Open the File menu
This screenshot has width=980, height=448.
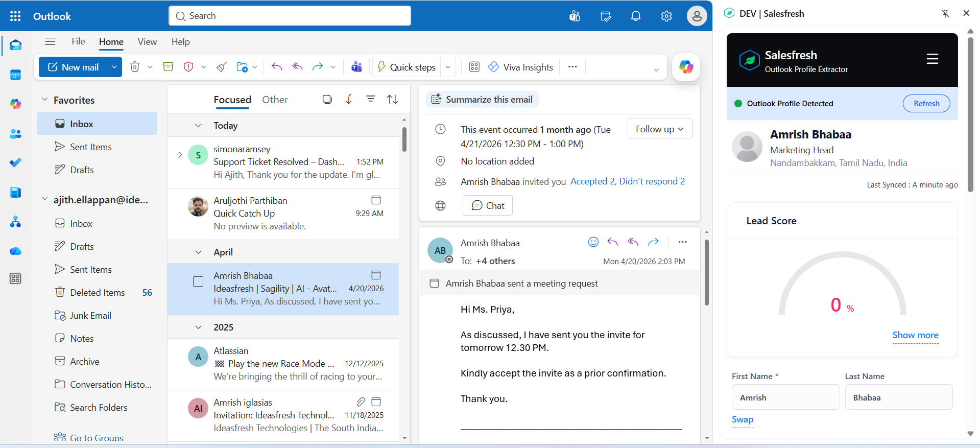pos(78,41)
